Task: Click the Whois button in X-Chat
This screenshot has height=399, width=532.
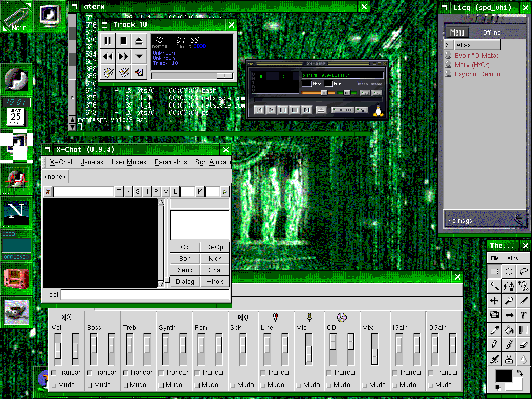Action: (215, 282)
